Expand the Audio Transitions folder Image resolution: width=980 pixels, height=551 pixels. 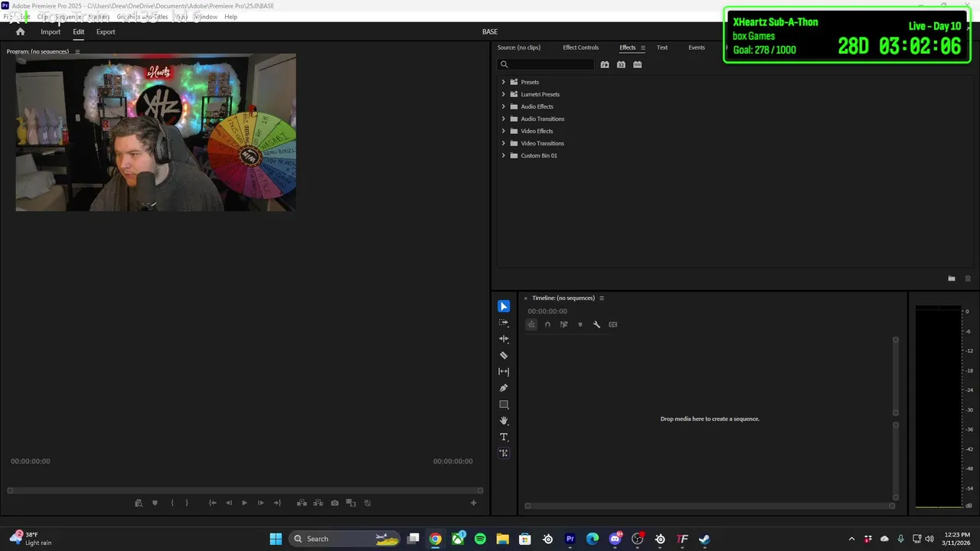point(503,119)
